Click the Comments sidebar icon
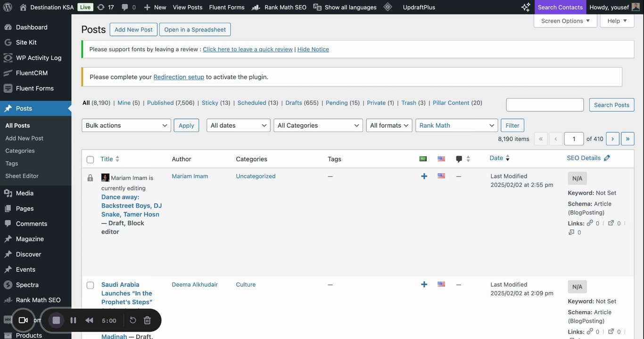 click(8, 224)
